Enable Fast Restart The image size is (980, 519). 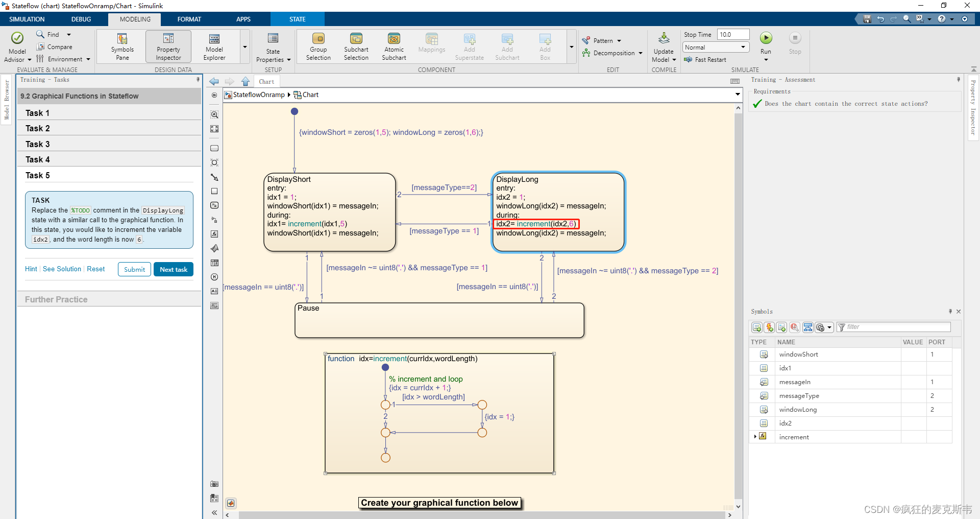coord(705,60)
